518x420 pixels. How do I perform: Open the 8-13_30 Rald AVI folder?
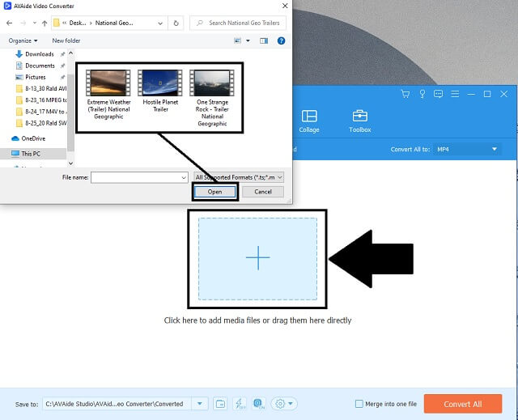pyautogui.click(x=41, y=88)
